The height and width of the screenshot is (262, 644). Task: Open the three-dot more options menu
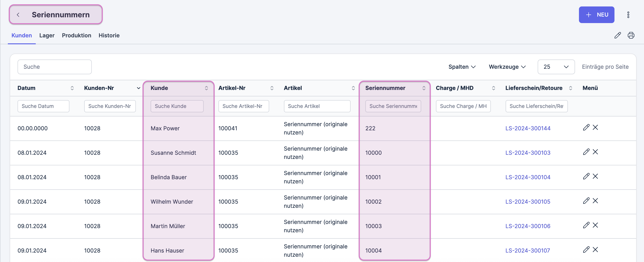(628, 15)
